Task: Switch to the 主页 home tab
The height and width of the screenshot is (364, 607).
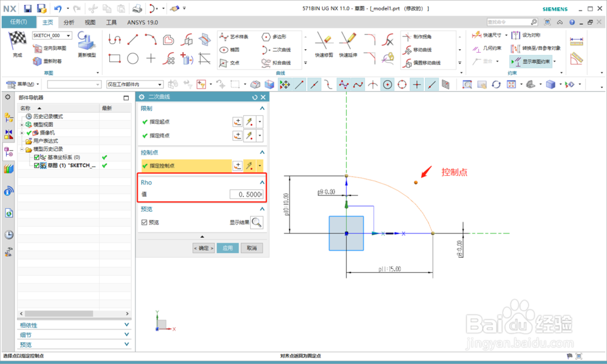Action: (x=47, y=22)
